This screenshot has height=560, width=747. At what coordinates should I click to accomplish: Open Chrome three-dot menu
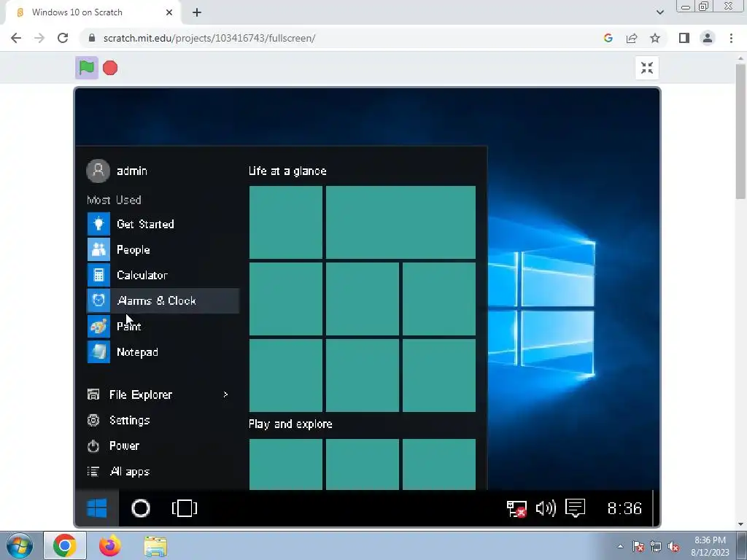[731, 38]
